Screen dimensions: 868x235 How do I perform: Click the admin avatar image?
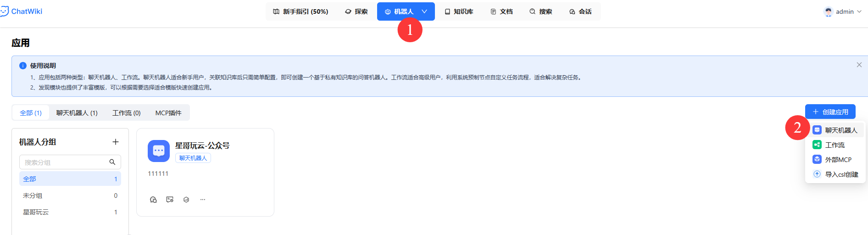(828, 12)
